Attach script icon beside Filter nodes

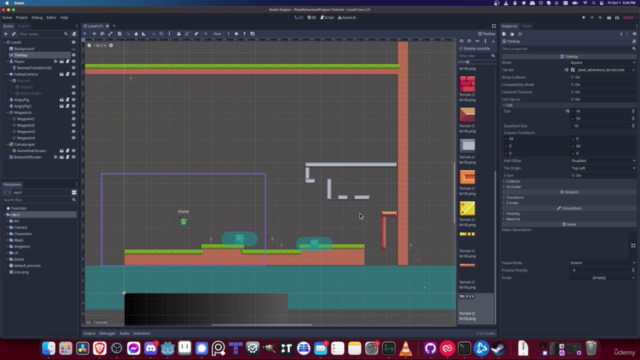[x=74, y=34]
